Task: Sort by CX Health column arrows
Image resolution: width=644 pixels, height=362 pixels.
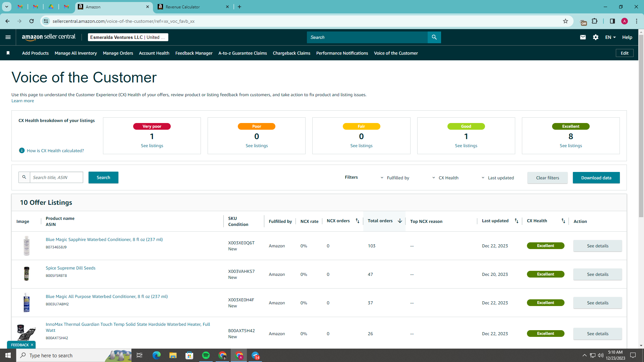Action: click(563, 221)
